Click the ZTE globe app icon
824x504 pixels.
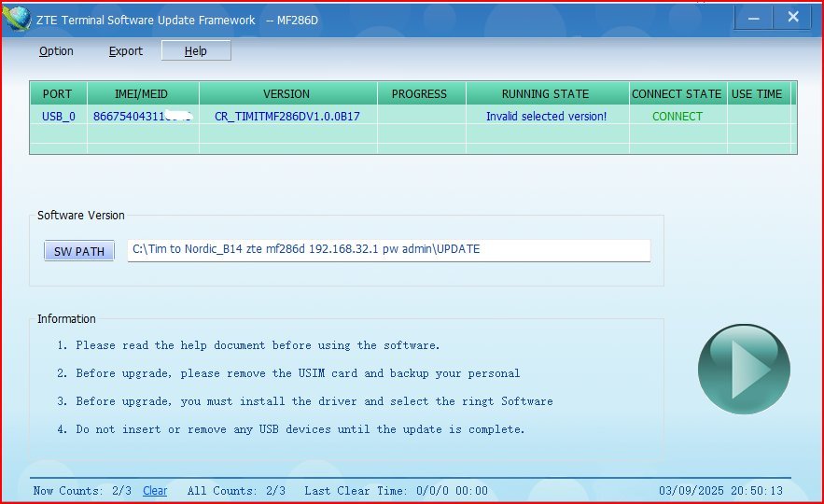[16, 18]
